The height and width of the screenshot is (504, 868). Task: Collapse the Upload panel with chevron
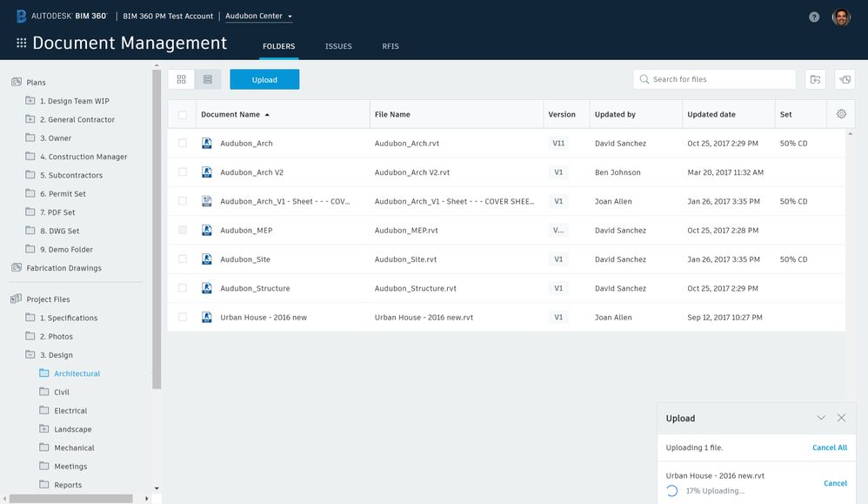(x=821, y=418)
